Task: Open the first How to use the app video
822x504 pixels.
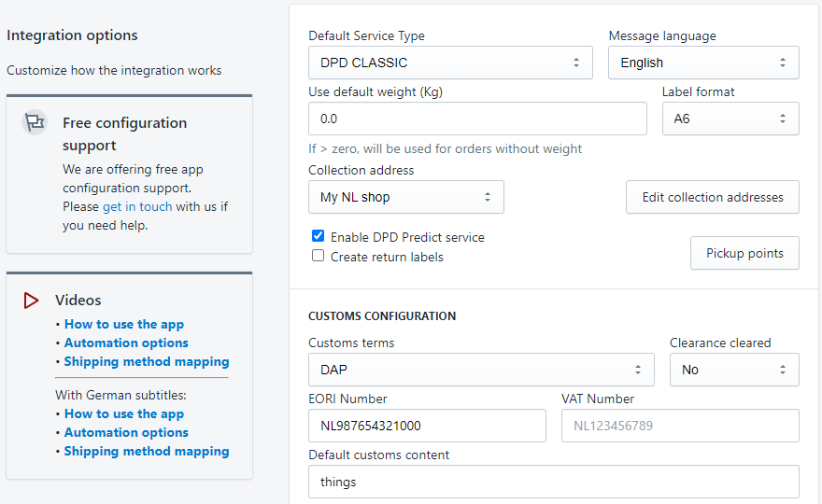Action: coord(123,324)
